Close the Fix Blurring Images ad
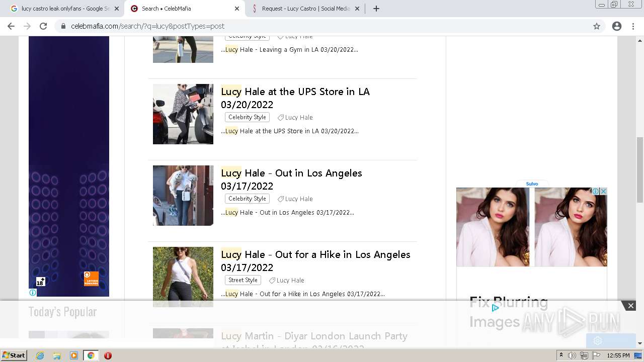644x362 pixels. tap(604, 192)
